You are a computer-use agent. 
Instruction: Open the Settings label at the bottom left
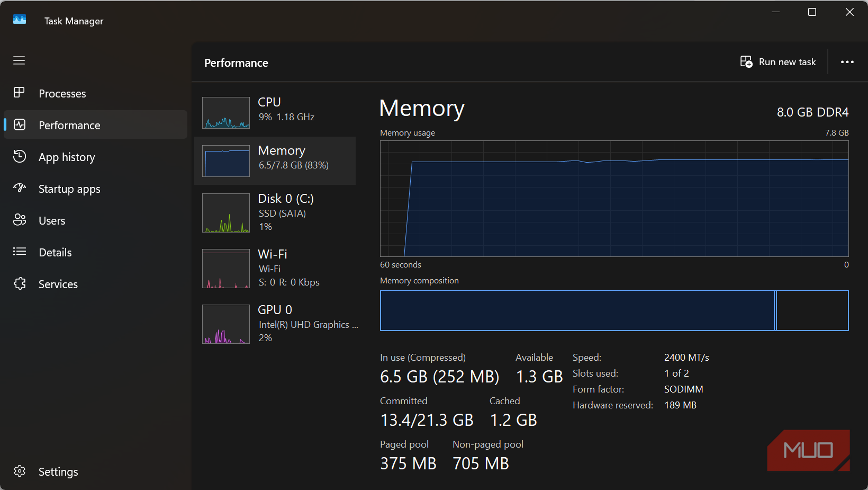coord(58,472)
